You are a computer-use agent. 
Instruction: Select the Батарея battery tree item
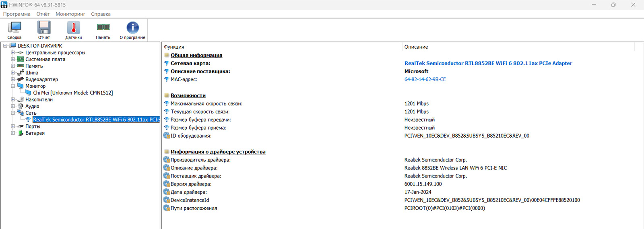point(35,133)
